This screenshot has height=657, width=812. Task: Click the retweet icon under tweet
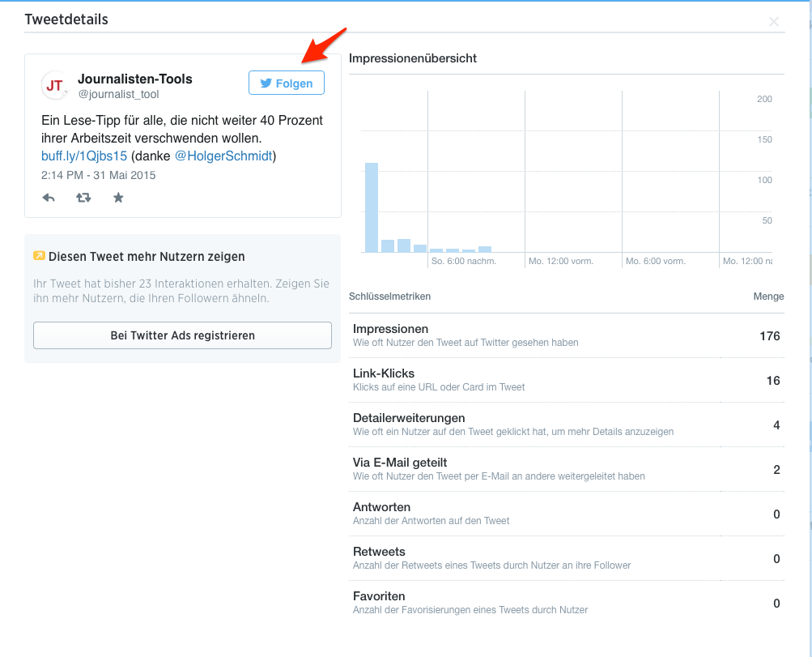click(83, 198)
